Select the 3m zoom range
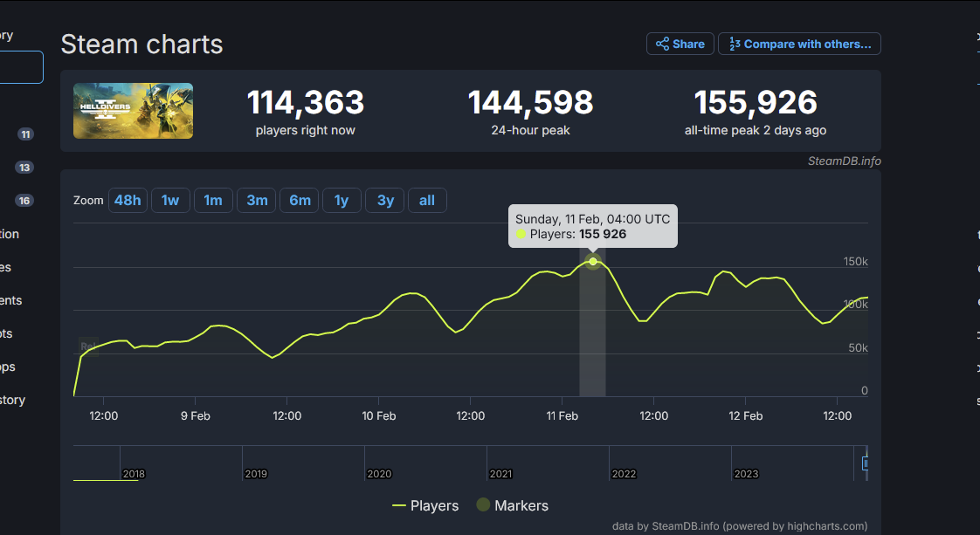 257,201
